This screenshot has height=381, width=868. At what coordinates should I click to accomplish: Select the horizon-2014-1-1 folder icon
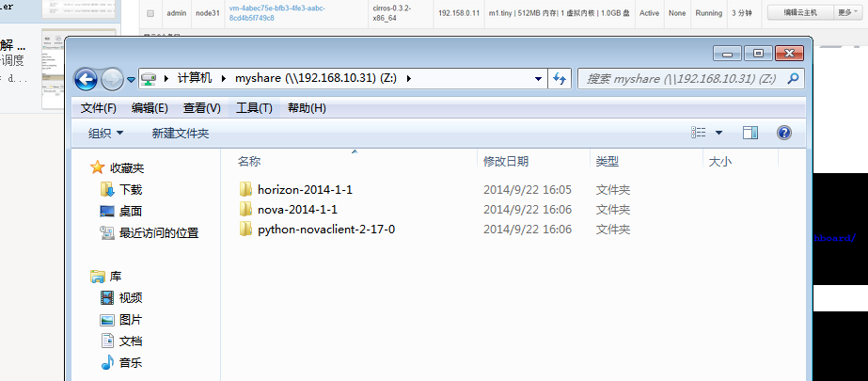point(245,189)
